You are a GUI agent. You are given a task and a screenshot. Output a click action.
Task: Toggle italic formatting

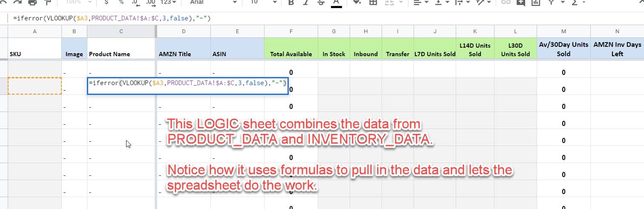pyautogui.click(x=305, y=2)
